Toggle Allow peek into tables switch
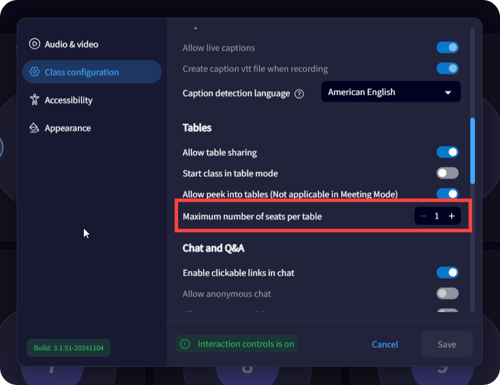 click(x=448, y=194)
